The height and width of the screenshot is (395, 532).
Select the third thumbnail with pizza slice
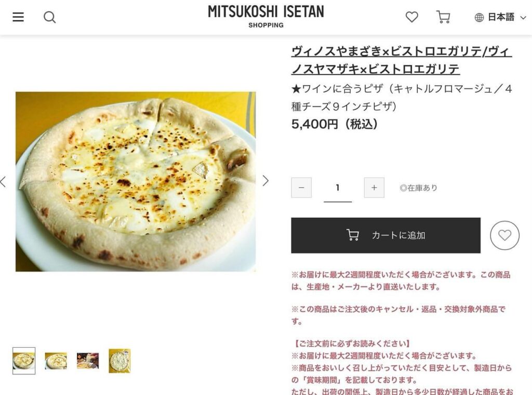click(88, 361)
